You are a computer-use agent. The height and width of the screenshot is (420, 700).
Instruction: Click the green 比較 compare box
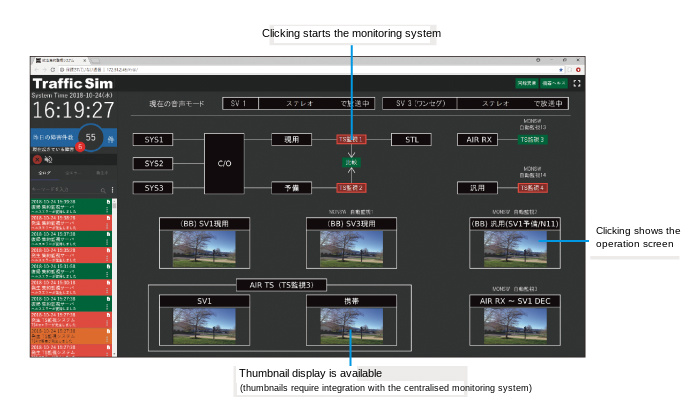tap(351, 162)
